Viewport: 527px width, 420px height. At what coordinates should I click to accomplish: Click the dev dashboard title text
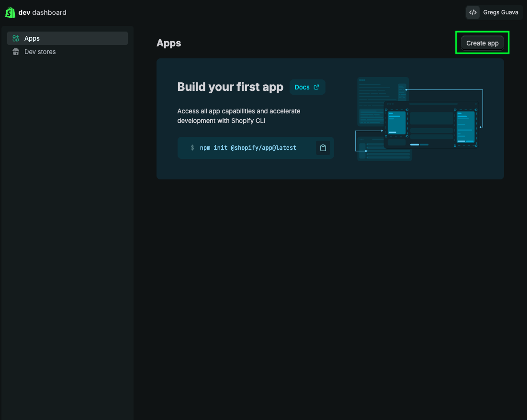42,12
